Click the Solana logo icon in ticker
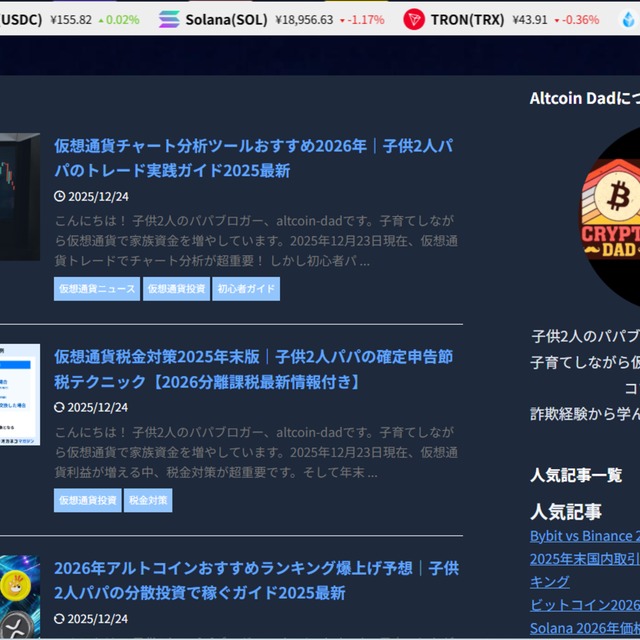 click(x=169, y=19)
